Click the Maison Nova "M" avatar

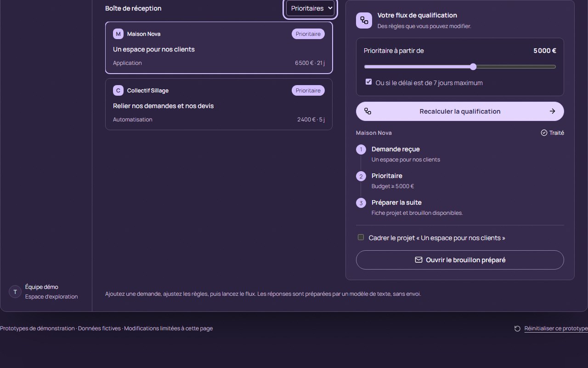click(118, 34)
